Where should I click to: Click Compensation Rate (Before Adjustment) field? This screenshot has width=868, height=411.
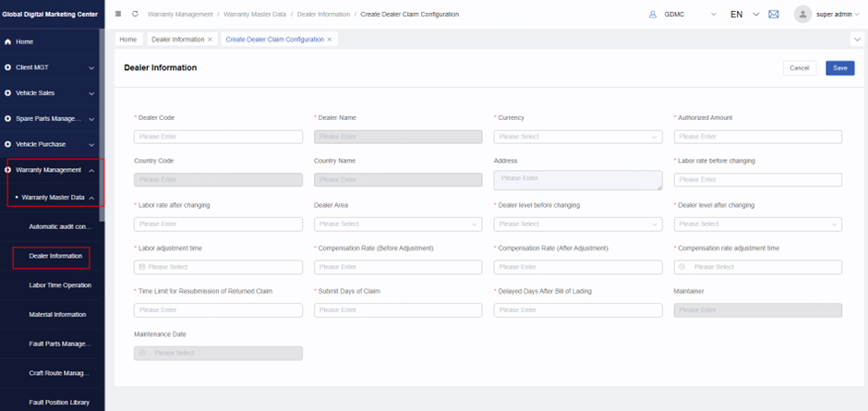398,267
